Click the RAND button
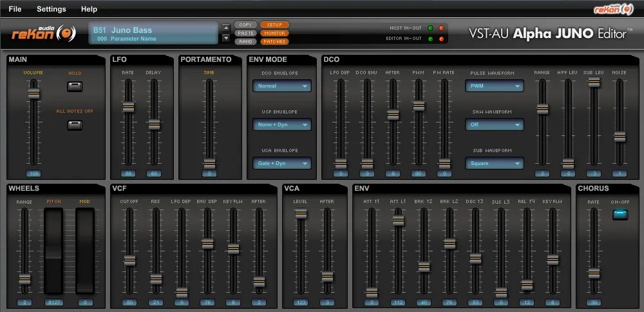The height and width of the screenshot is (312, 644). (x=245, y=41)
